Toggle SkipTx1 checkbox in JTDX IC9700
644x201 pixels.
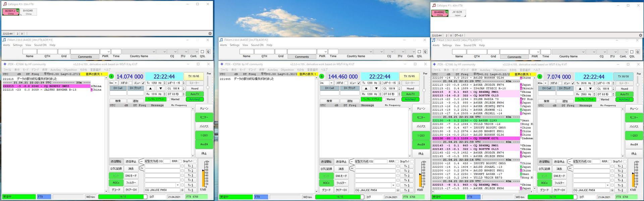(x=412, y=161)
